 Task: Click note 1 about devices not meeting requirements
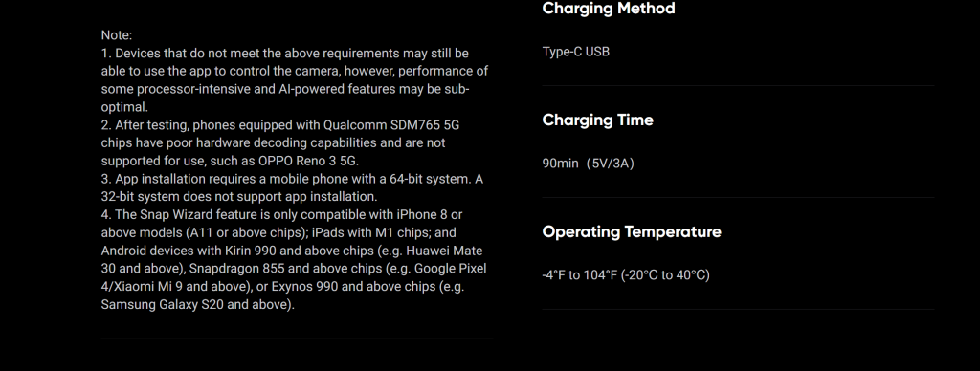295,80
